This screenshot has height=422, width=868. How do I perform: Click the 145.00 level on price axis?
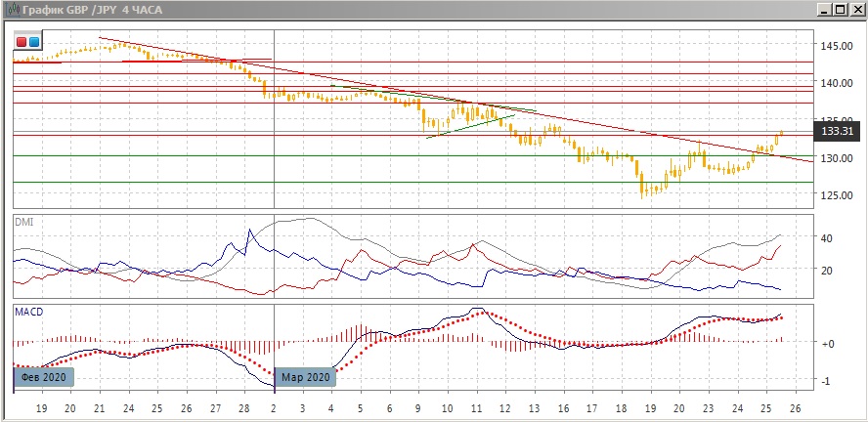click(838, 46)
